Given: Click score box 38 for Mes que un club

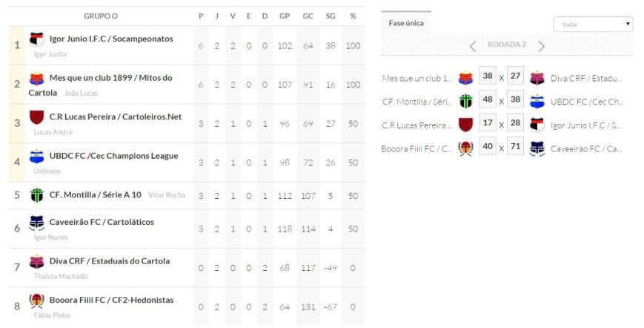Looking at the screenshot, I should click(x=488, y=78).
